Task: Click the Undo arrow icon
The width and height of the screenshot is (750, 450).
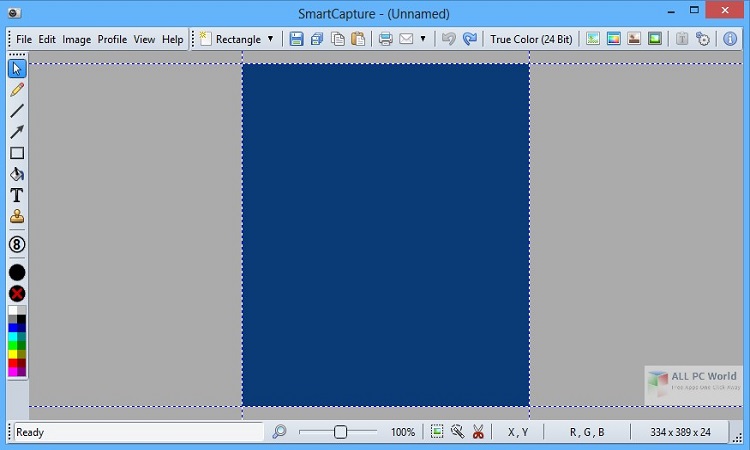Action: (x=448, y=39)
